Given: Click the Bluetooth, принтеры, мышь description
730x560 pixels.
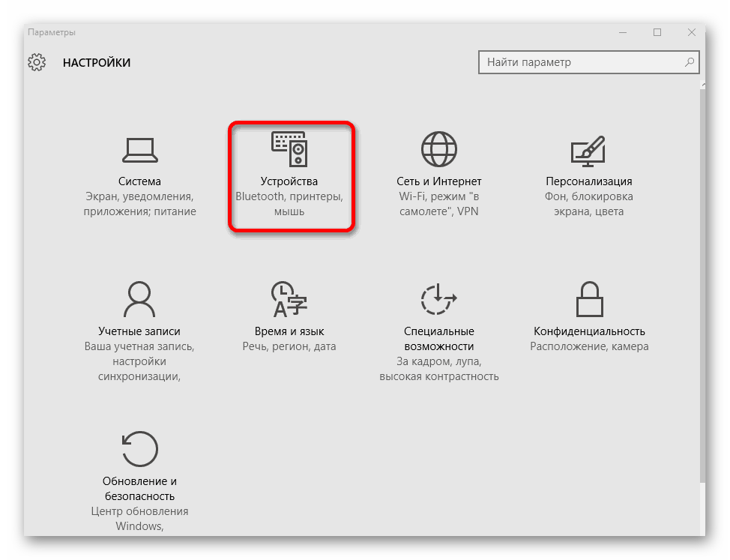Looking at the screenshot, I should pos(289,204).
